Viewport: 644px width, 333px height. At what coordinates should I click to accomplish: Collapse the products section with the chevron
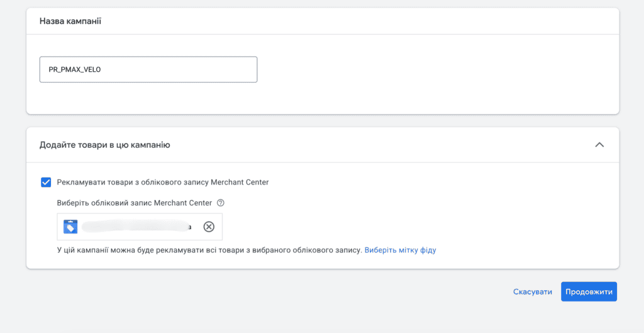pos(599,145)
